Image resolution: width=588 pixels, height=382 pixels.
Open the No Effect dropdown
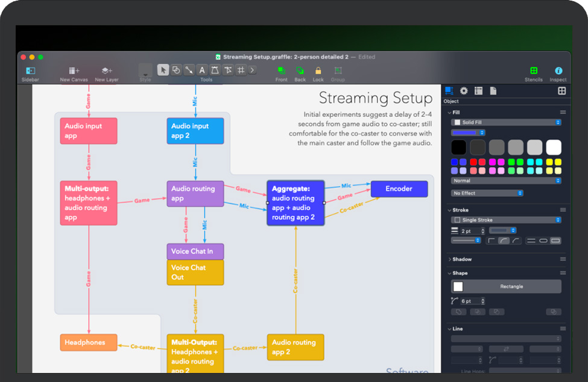pos(487,193)
